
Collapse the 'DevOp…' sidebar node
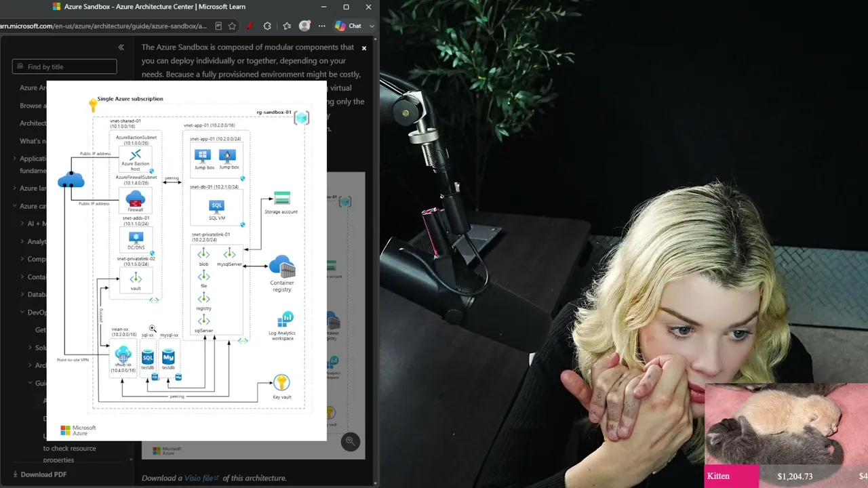coord(22,312)
